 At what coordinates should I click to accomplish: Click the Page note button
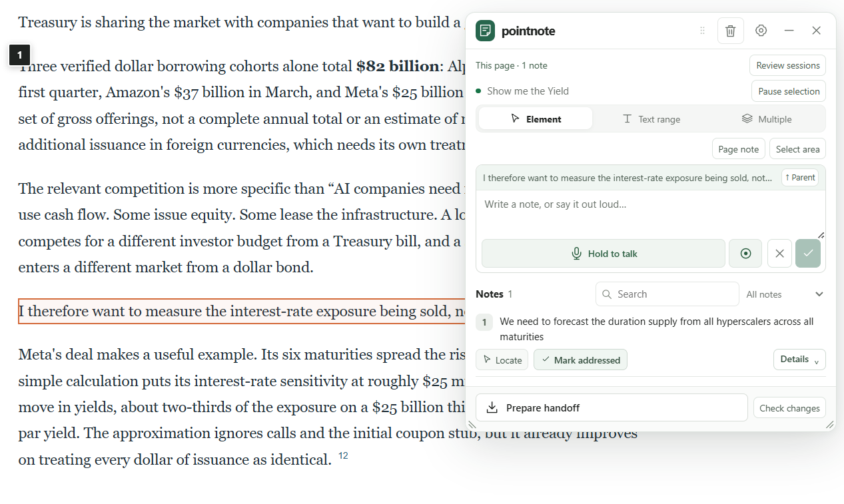click(x=738, y=149)
